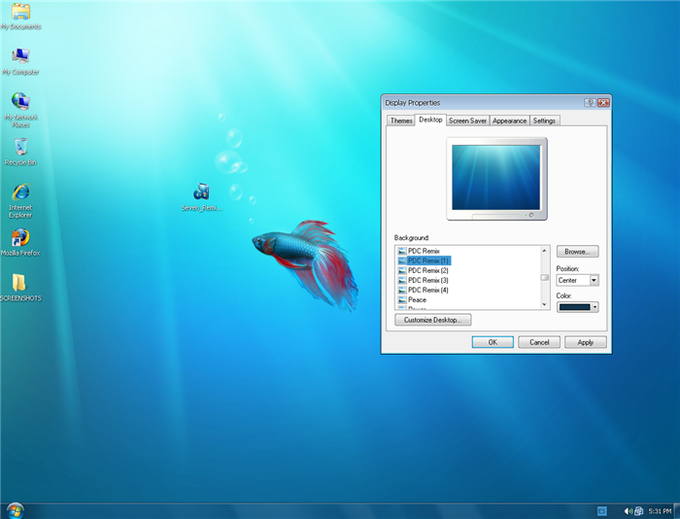Select PDC Remix (3) background
This screenshot has height=519, width=680.
click(423, 280)
